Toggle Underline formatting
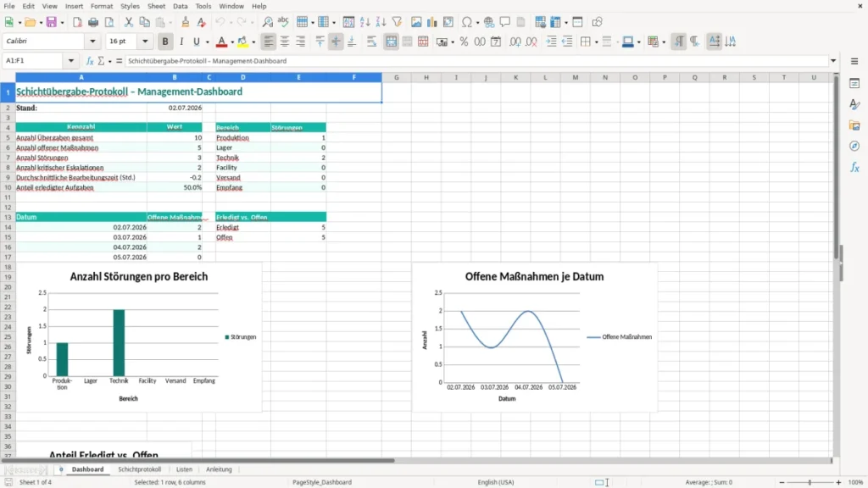Viewport: 868px width, 488px height. coord(196,42)
